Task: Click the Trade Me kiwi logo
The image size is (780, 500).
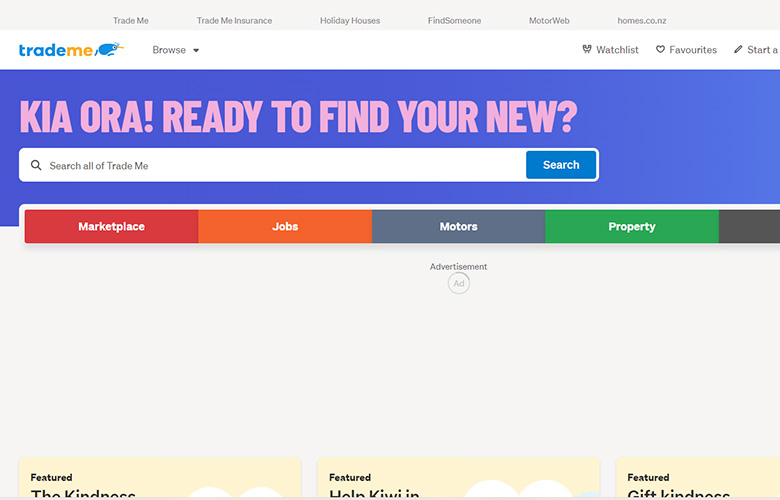Action: tap(71, 50)
